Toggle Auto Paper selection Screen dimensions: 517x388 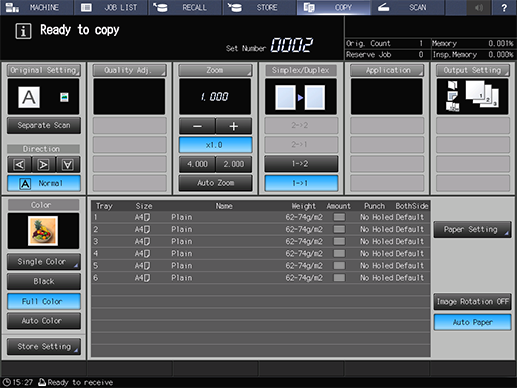[472, 322]
